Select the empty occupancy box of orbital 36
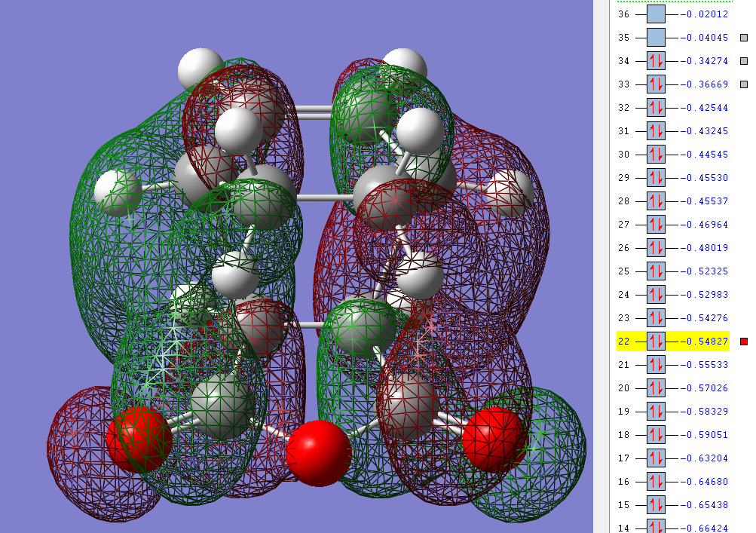 coord(656,14)
